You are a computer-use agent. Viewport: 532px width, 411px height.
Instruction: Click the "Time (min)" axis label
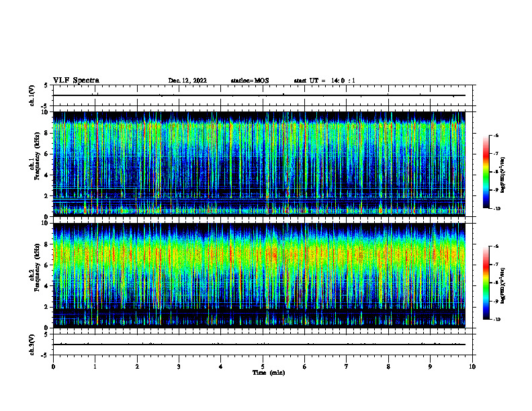[x=269, y=373]
